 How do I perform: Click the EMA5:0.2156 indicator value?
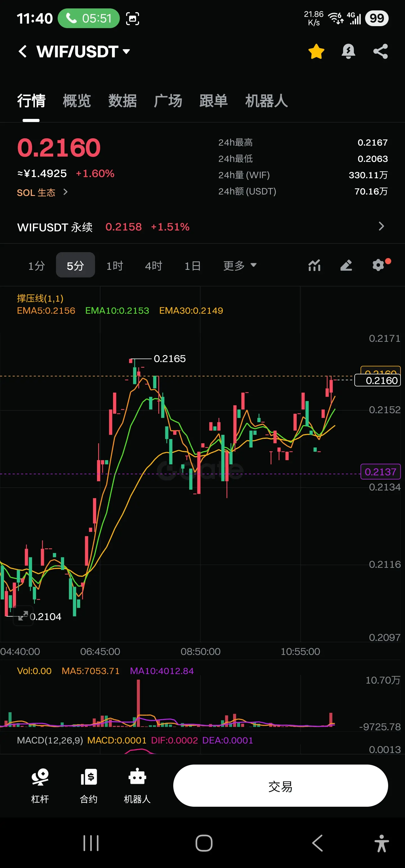coord(46,310)
